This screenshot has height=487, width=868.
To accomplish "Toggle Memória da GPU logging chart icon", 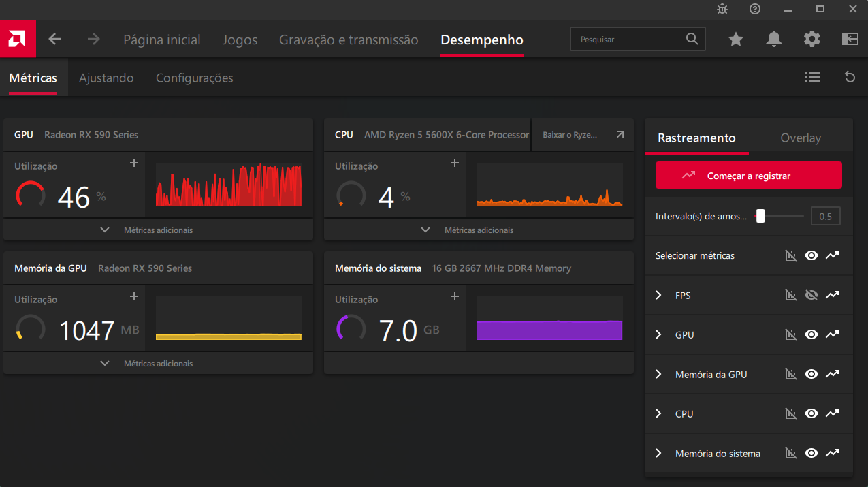I will (x=790, y=375).
